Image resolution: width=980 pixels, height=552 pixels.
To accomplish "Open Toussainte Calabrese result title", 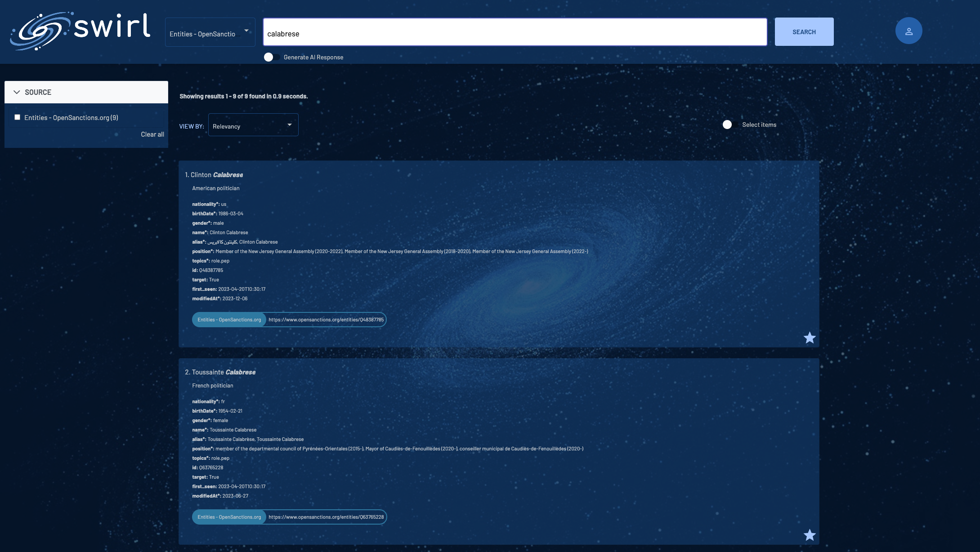I will pos(223,372).
